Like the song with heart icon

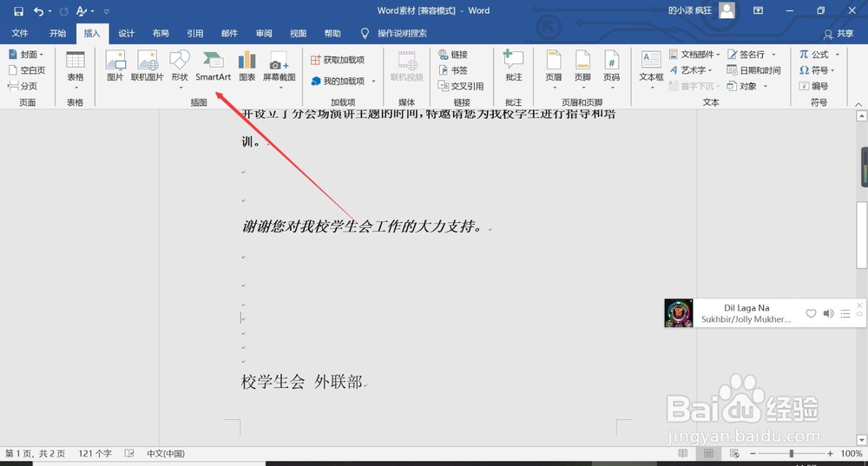pyautogui.click(x=811, y=314)
